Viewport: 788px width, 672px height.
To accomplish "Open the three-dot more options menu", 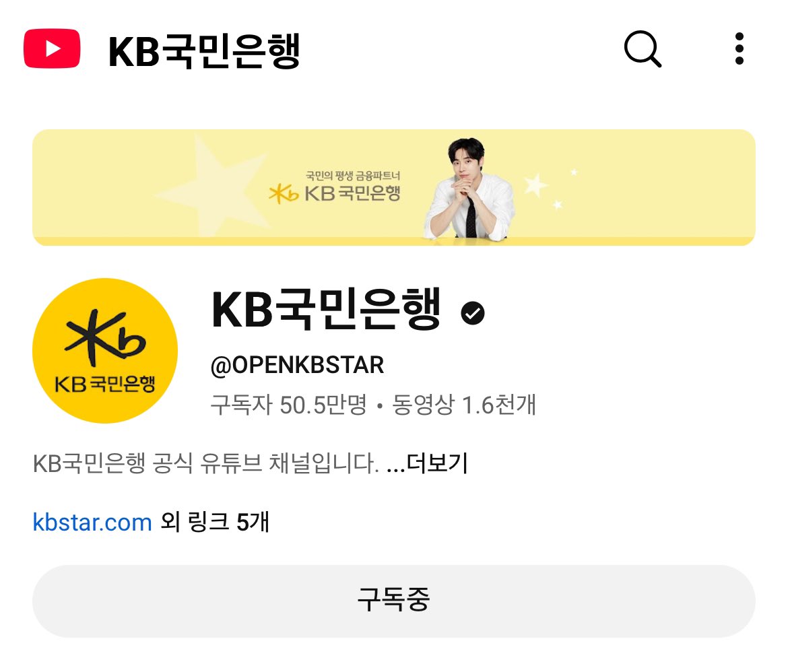I will tap(739, 48).
